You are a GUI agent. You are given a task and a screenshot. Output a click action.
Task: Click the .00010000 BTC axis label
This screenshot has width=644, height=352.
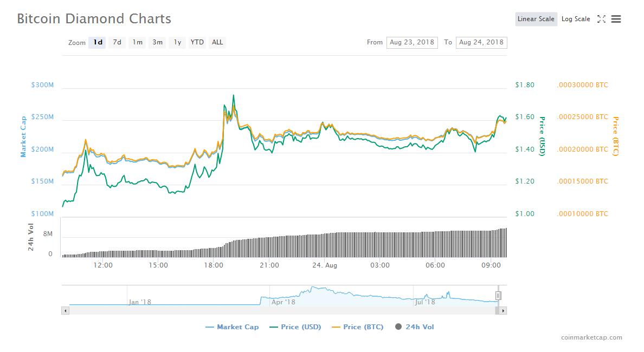pyautogui.click(x=582, y=214)
